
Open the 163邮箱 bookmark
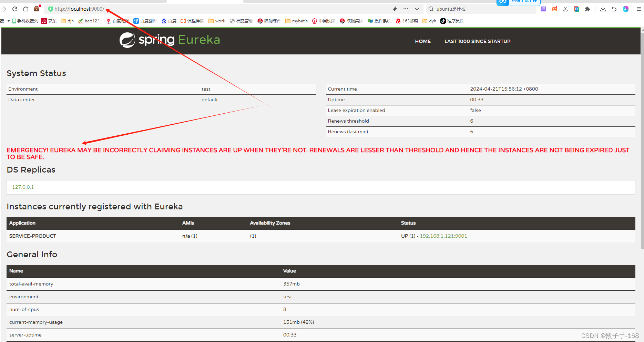[x=407, y=21]
